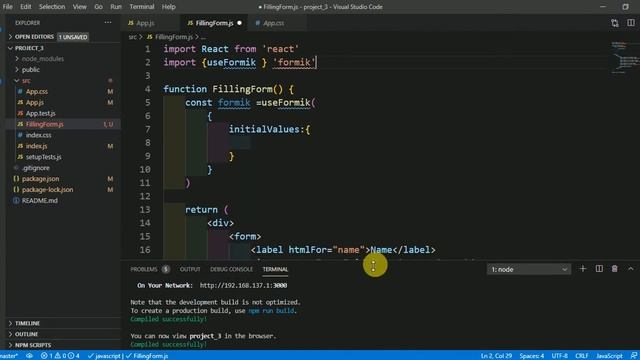
Task: Click the open changes compare icon in editor toolbar
Action: click(x=615, y=23)
